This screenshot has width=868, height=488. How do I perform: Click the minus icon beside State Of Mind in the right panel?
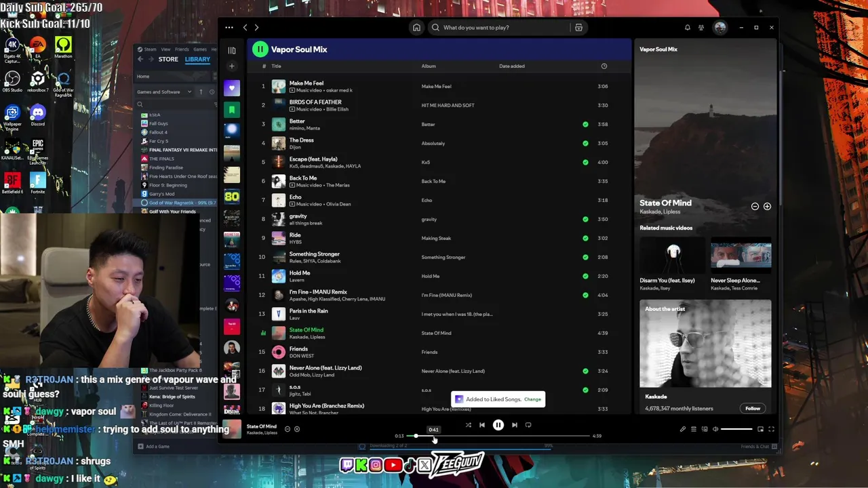(x=755, y=207)
